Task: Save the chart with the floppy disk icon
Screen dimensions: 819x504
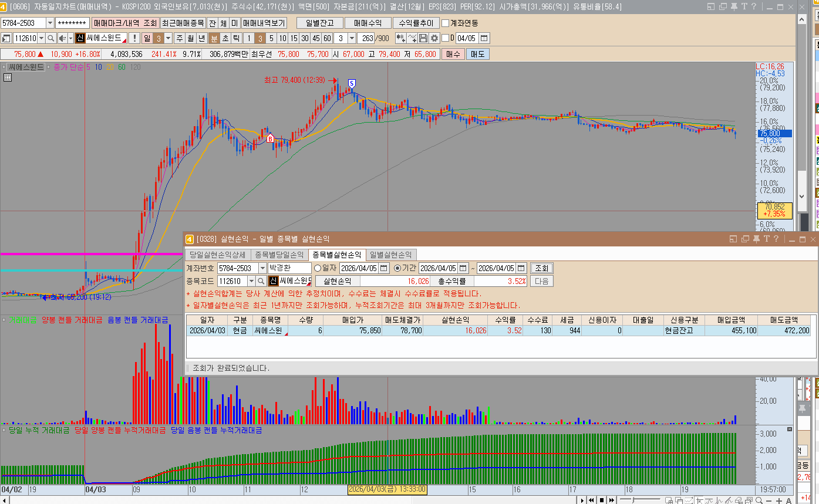Action: coord(423,38)
